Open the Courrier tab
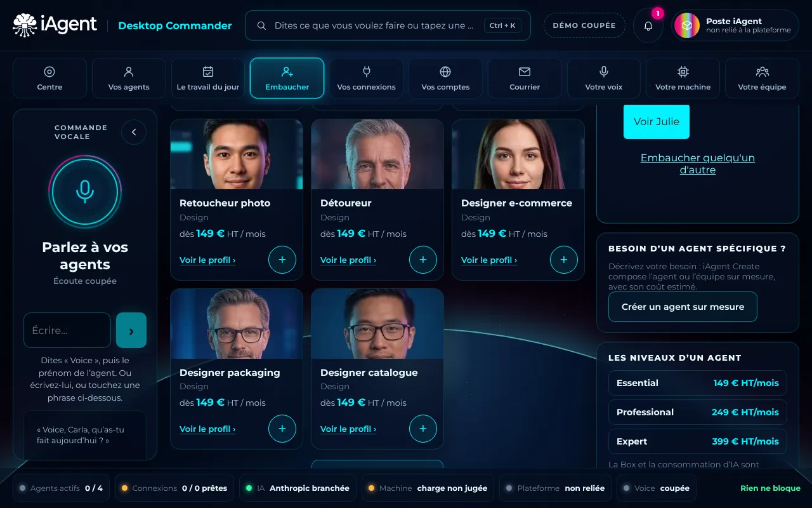Screen dimensions: 812x508 (x=525, y=78)
